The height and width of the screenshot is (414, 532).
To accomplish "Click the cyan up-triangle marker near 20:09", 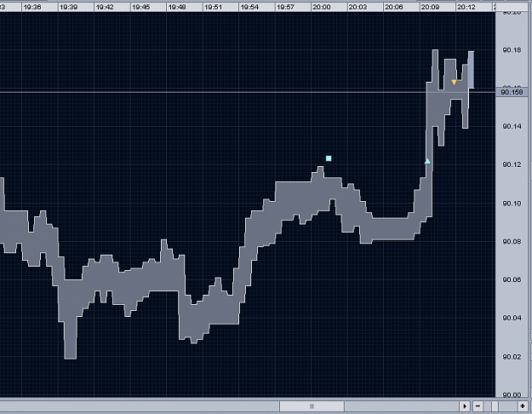I will 427,161.
